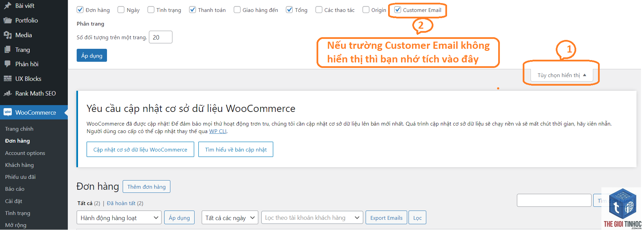Image resolution: width=644 pixels, height=230 pixels.
Task: Filter by Tất cả (2) orders
Action: point(89,203)
